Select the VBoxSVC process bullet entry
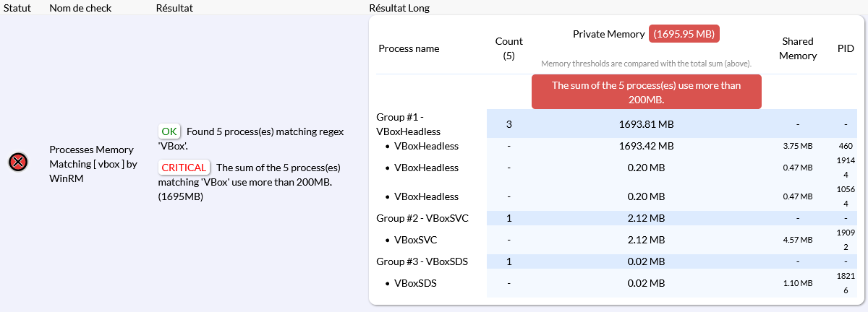The height and width of the screenshot is (312, 868). [x=415, y=240]
